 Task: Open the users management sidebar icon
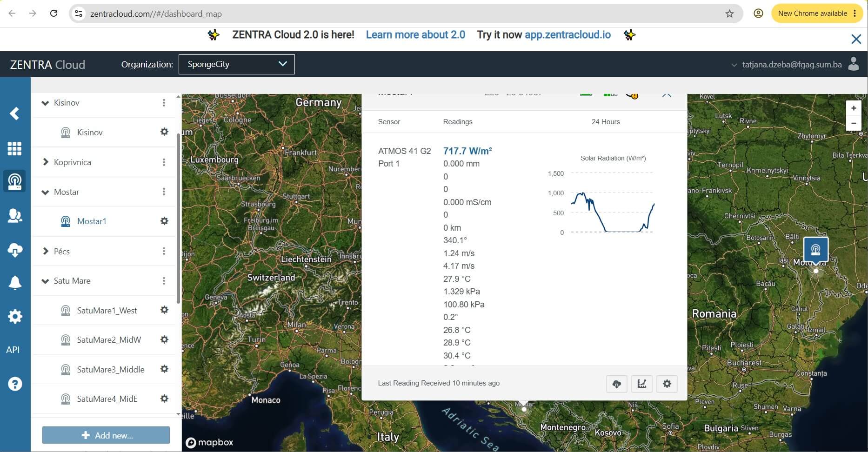14,215
